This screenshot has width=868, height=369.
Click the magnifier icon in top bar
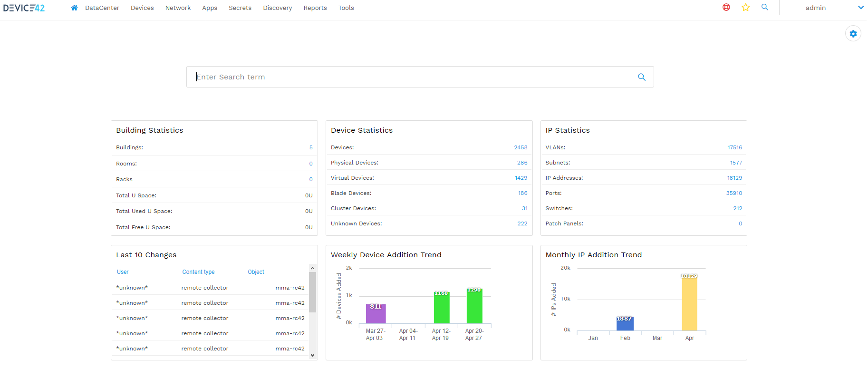[x=765, y=7]
